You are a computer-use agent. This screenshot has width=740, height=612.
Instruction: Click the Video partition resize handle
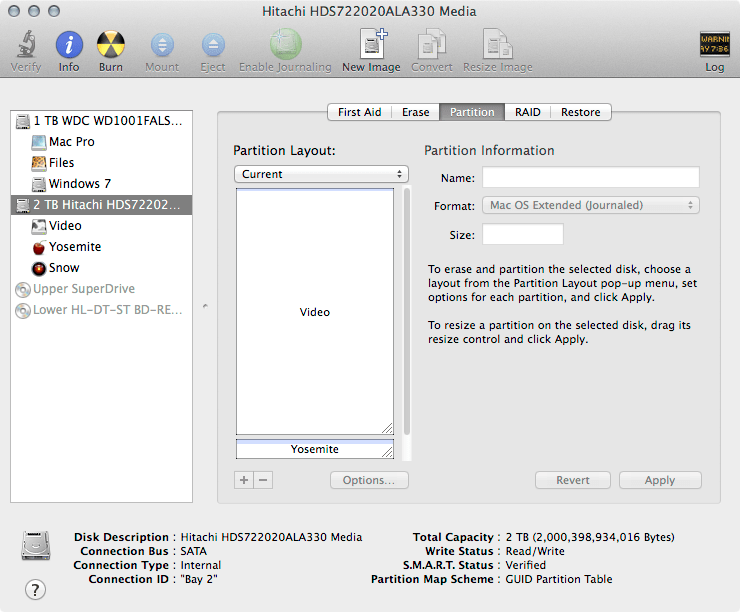(387, 428)
